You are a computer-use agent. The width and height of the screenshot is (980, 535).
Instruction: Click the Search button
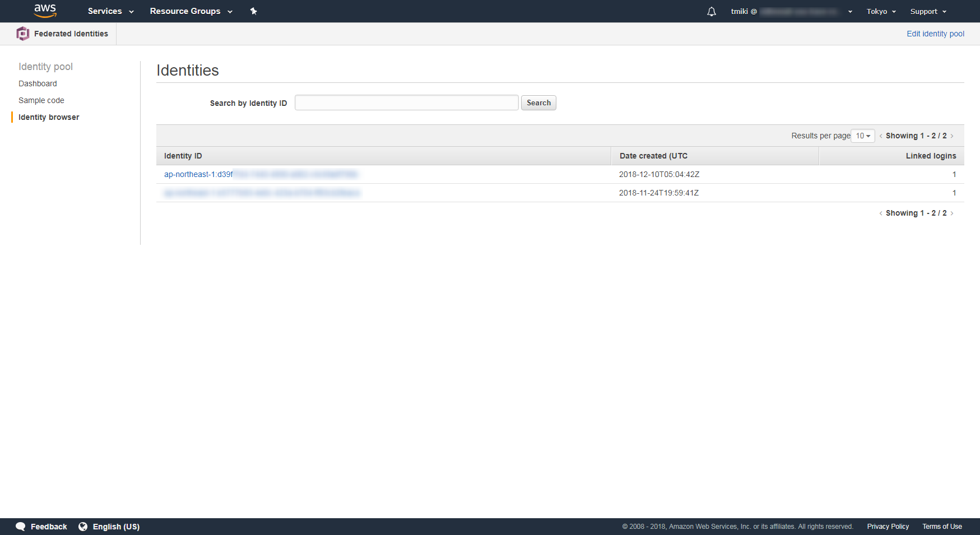(538, 103)
